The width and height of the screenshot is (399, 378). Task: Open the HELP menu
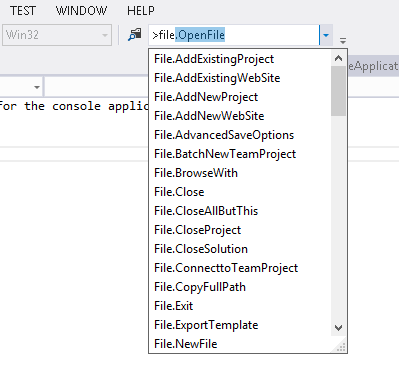point(141,11)
